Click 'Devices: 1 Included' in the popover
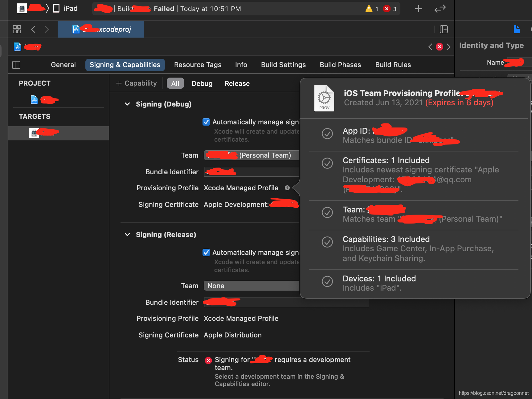 coord(379,279)
